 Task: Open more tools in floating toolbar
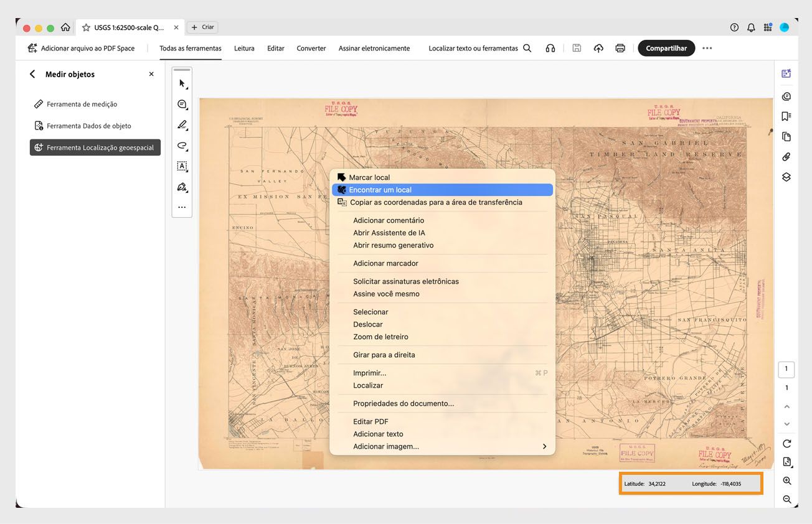182,207
